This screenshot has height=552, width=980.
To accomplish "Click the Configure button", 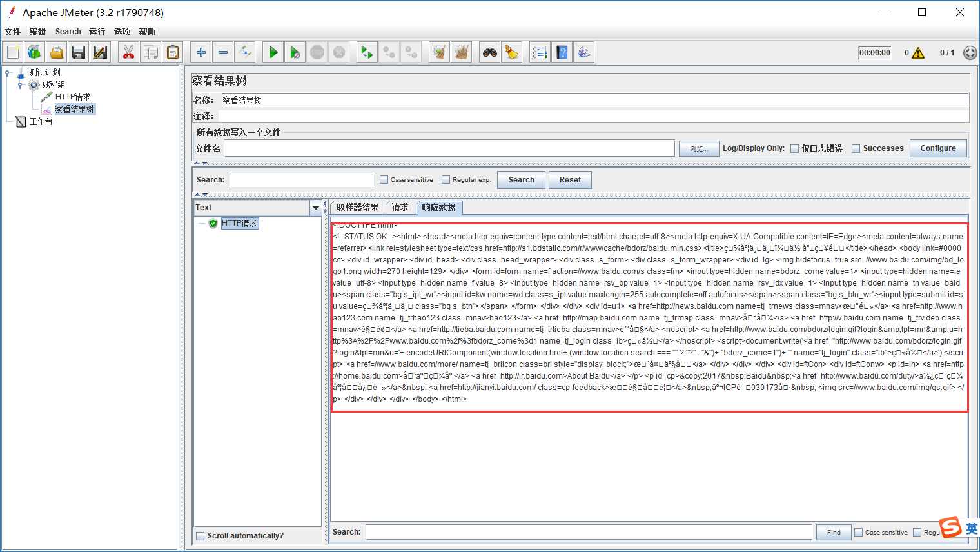I will point(938,148).
